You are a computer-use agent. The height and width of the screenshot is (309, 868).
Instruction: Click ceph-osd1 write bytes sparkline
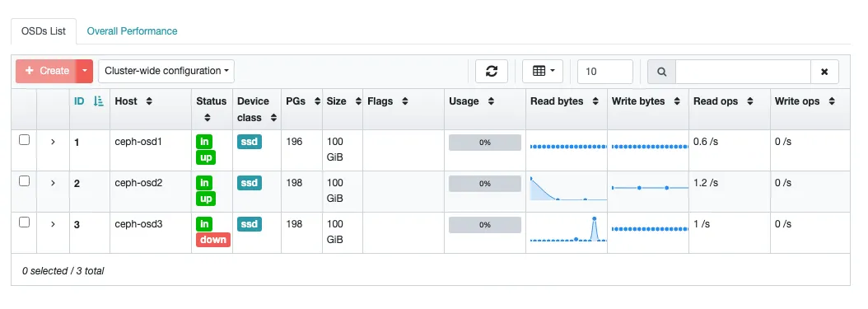point(650,147)
